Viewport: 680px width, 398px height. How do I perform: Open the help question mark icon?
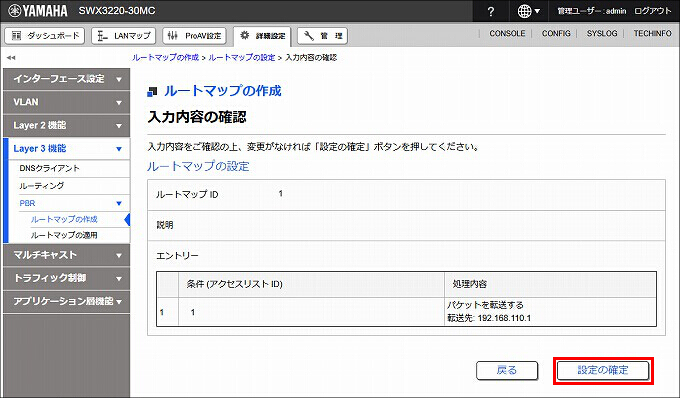[x=490, y=11]
